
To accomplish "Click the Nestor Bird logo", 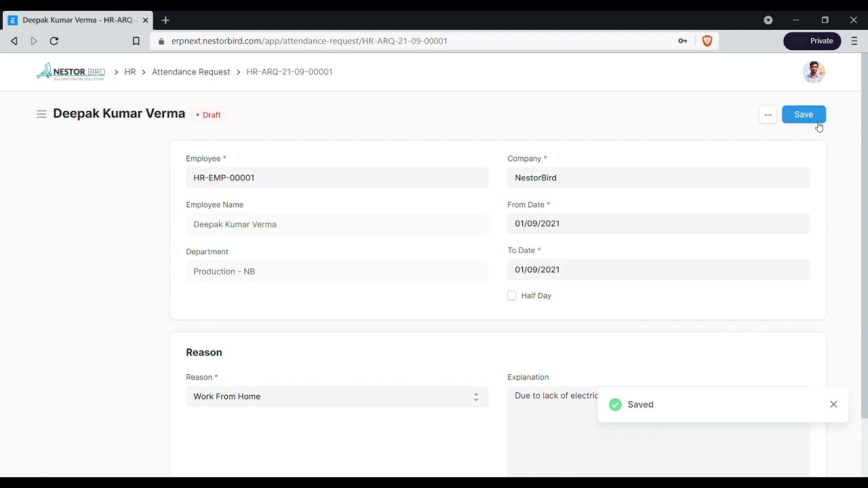I will tap(71, 72).
